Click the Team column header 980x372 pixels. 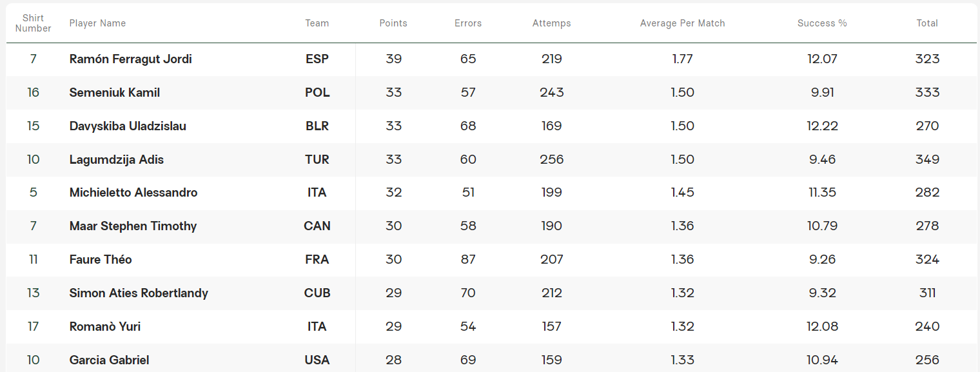point(317,23)
